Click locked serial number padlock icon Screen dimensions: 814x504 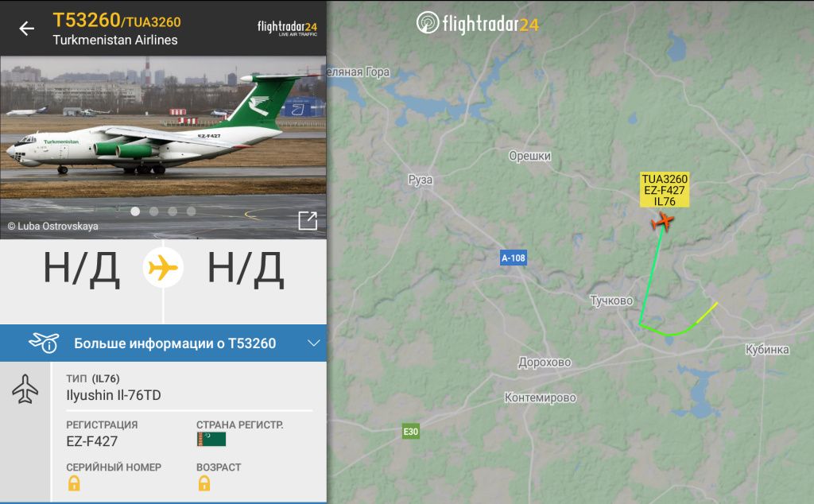coord(74,483)
